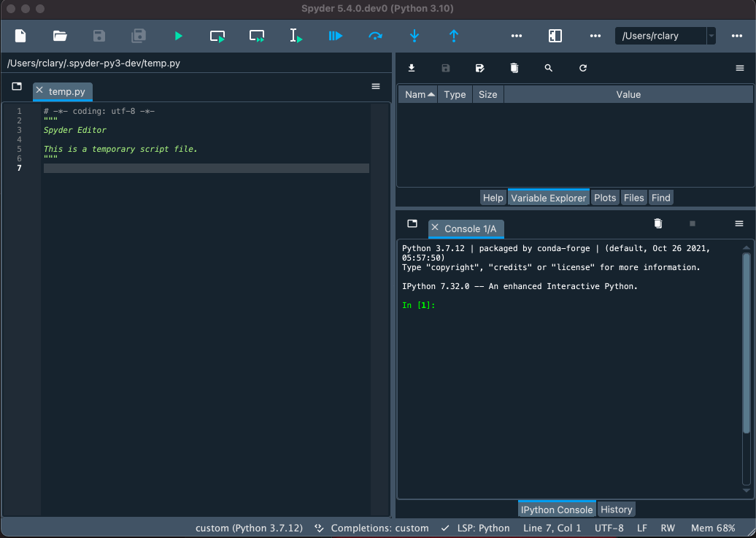756x538 pixels.
Task: Close the temp.py tab
Action: pos(39,91)
